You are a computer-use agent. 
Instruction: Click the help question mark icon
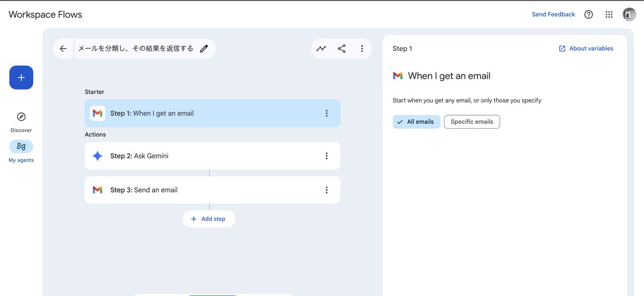click(589, 14)
